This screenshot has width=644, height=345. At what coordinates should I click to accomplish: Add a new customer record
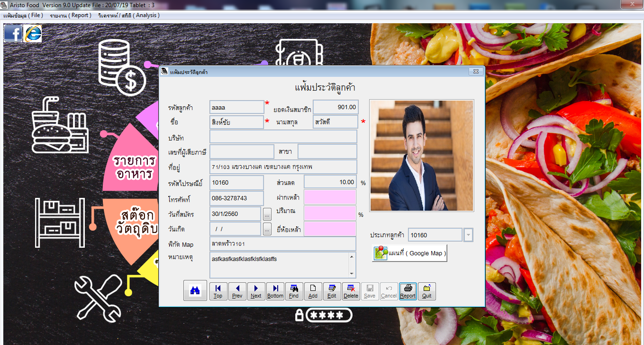click(313, 291)
